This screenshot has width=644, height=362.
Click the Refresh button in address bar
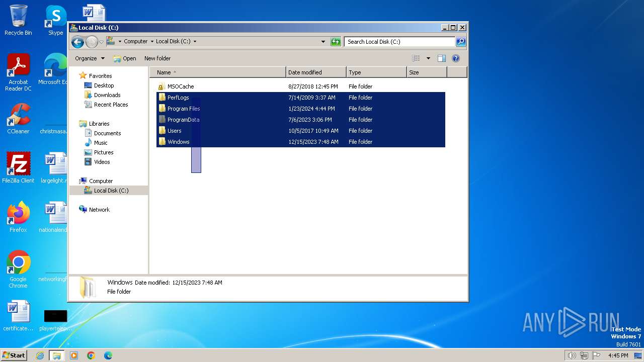click(x=336, y=42)
